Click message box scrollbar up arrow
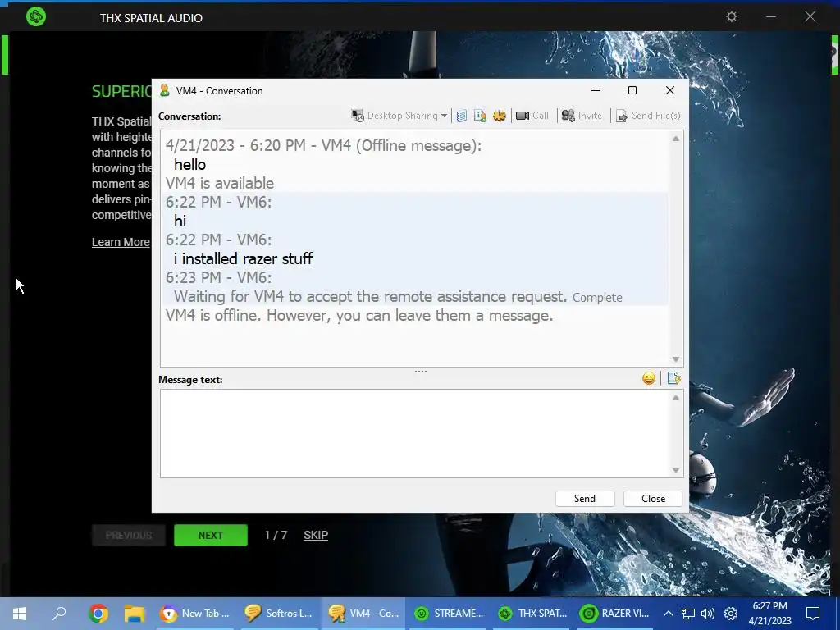This screenshot has height=630, width=840. click(676, 398)
